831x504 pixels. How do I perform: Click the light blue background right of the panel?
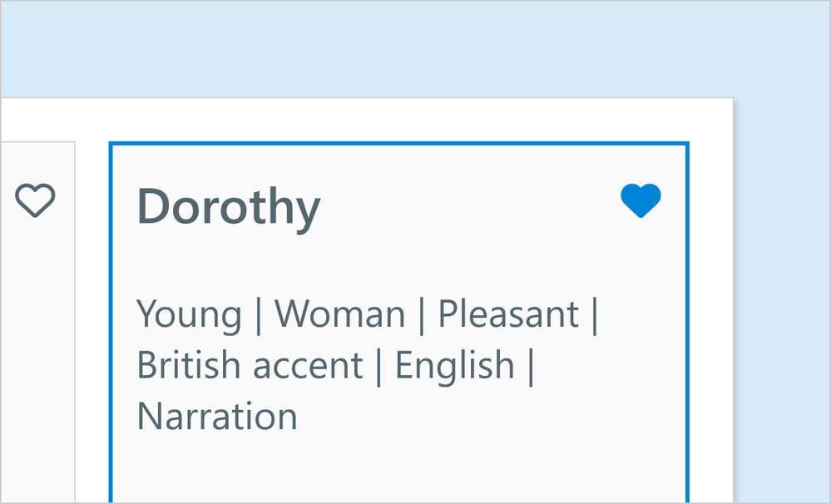coord(782,291)
